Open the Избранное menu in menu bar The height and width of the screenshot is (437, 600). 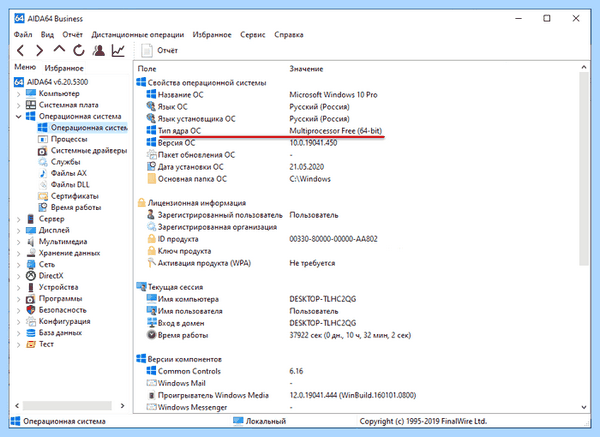click(212, 35)
